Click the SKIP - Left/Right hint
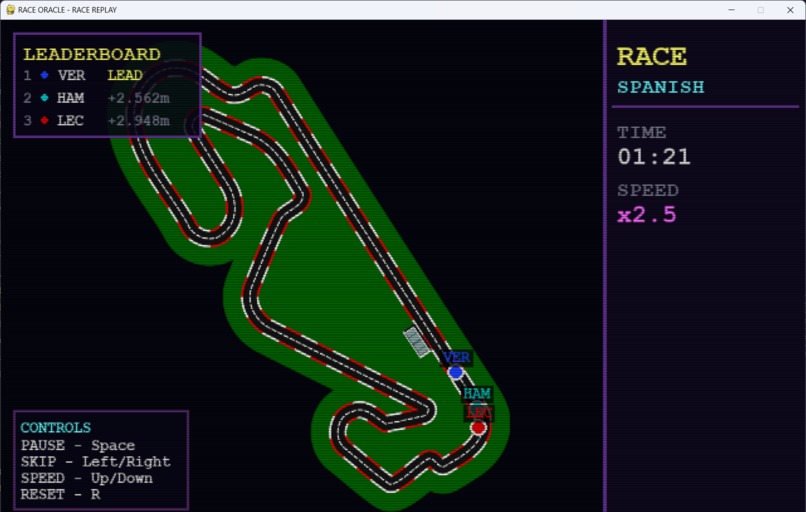The image size is (806, 512). [x=95, y=462]
